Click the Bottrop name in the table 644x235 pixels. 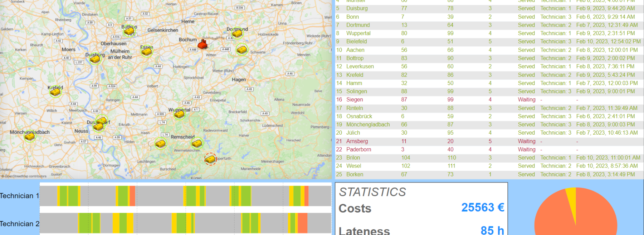355,58
